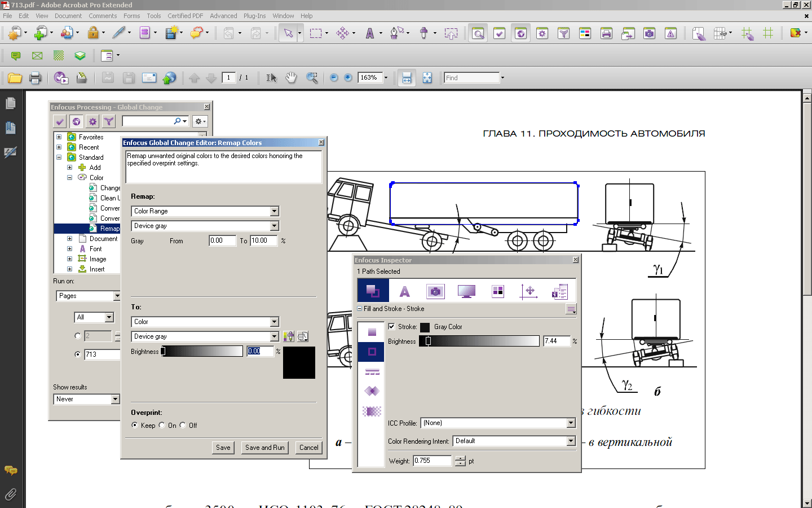Click the Gray From value field

(223, 240)
